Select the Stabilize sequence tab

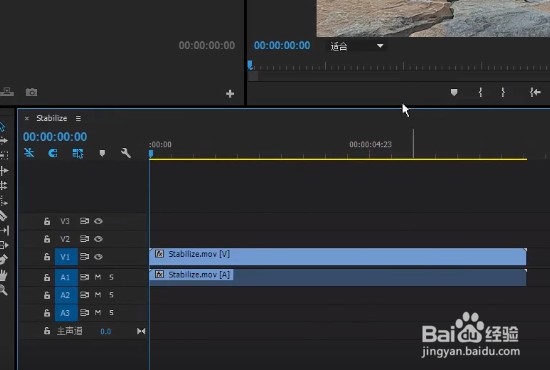click(x=52, y=118)
